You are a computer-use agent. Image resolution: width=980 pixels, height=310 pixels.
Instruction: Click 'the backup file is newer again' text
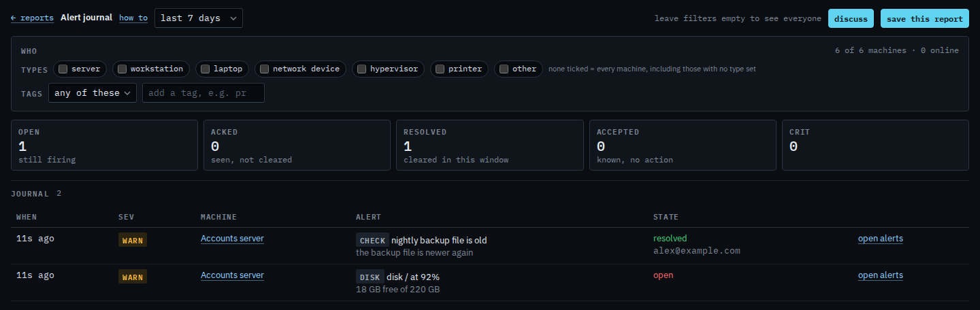click(x=414, y=253)
